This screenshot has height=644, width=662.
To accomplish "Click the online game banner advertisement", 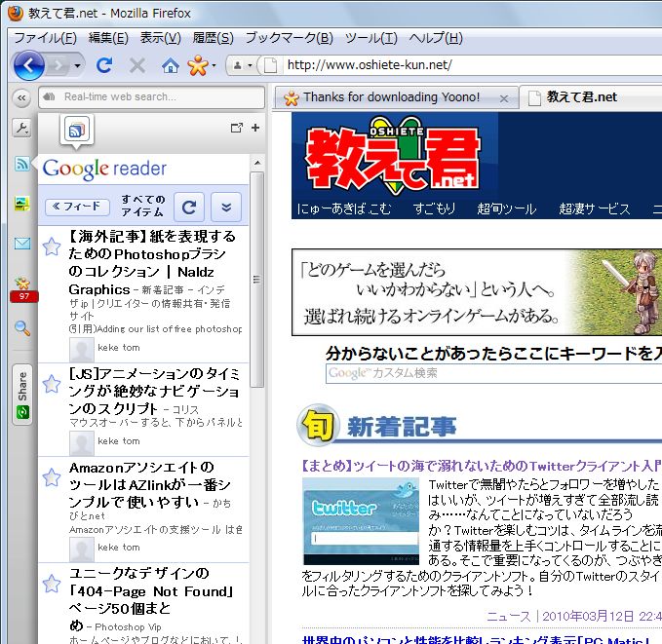I will point(477,292).
